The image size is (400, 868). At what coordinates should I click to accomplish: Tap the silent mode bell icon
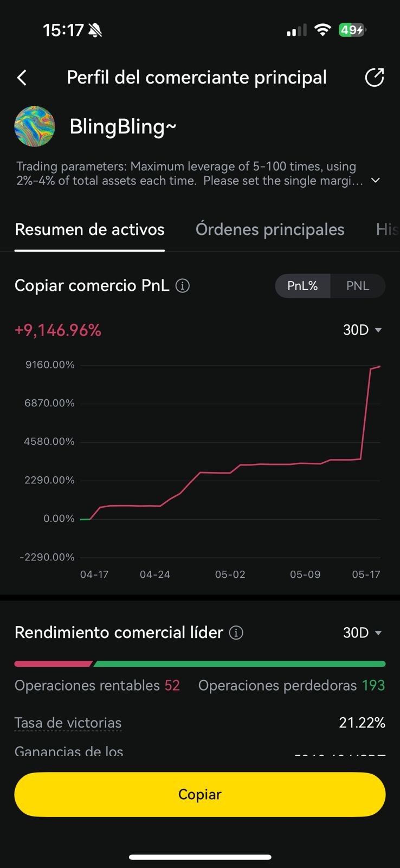point(95,30)
